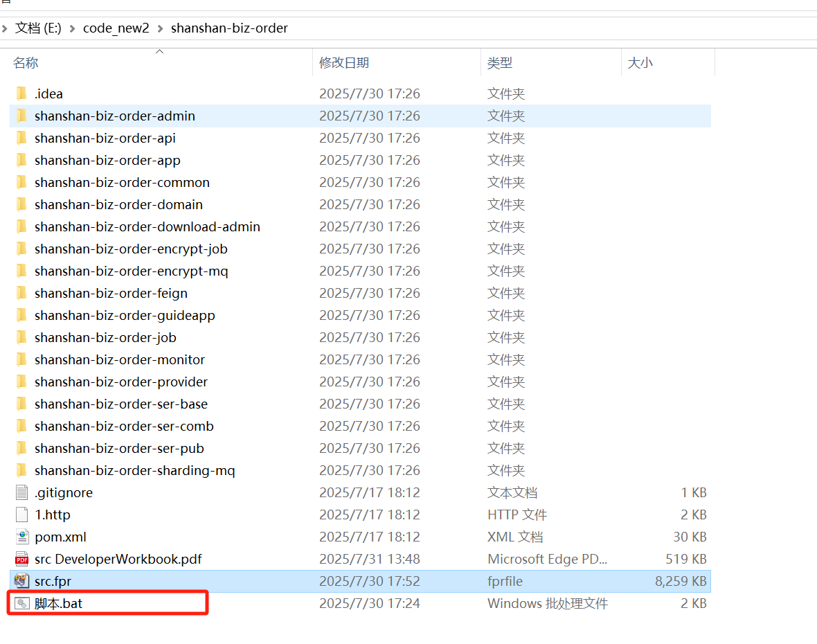Click the 8,259 KB size value
The height and width of the screenshot is (644, 817).
[x=681, y=581]
